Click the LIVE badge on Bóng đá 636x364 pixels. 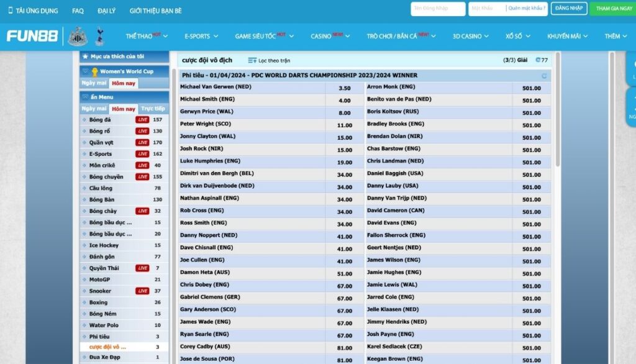click(142, 120)
